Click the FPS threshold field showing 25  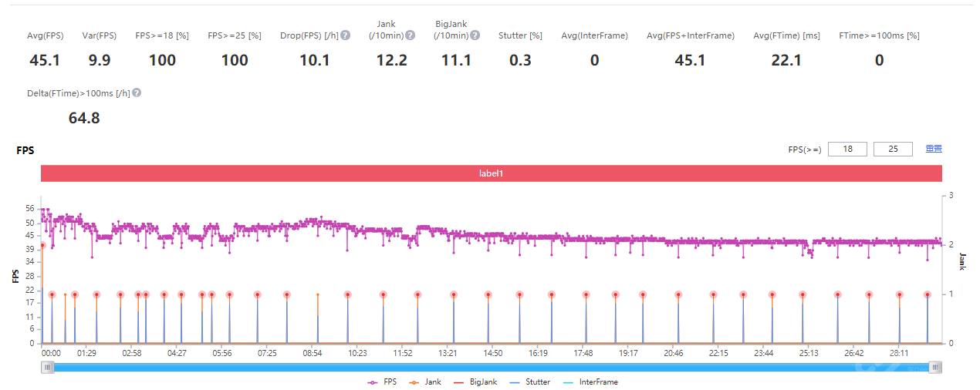893,149
